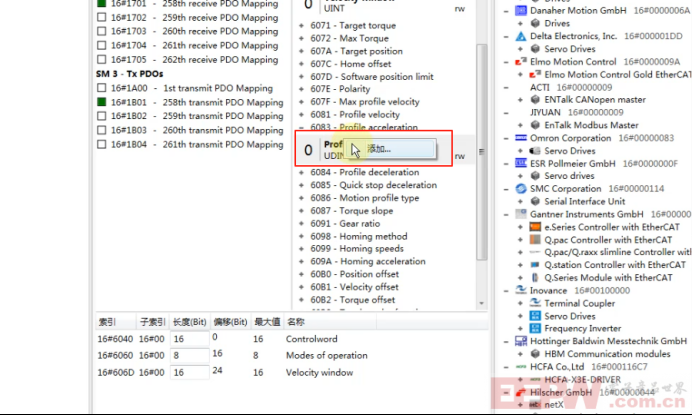Click the ESR Servo drives group icon
Screen dimensions: 692x415
535,176
